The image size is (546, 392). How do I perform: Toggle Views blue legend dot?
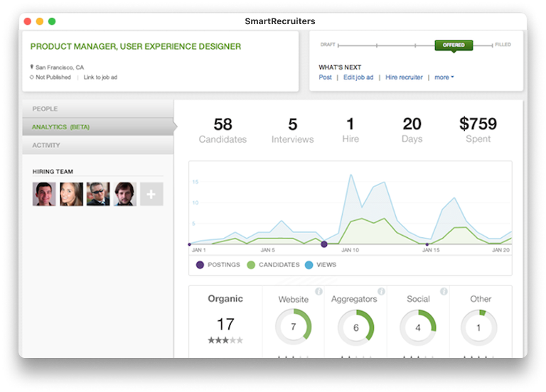pos(309,265)
